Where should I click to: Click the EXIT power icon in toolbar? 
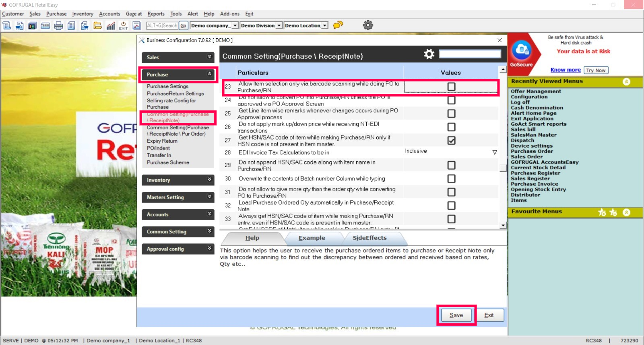click(x=124, y=26)
